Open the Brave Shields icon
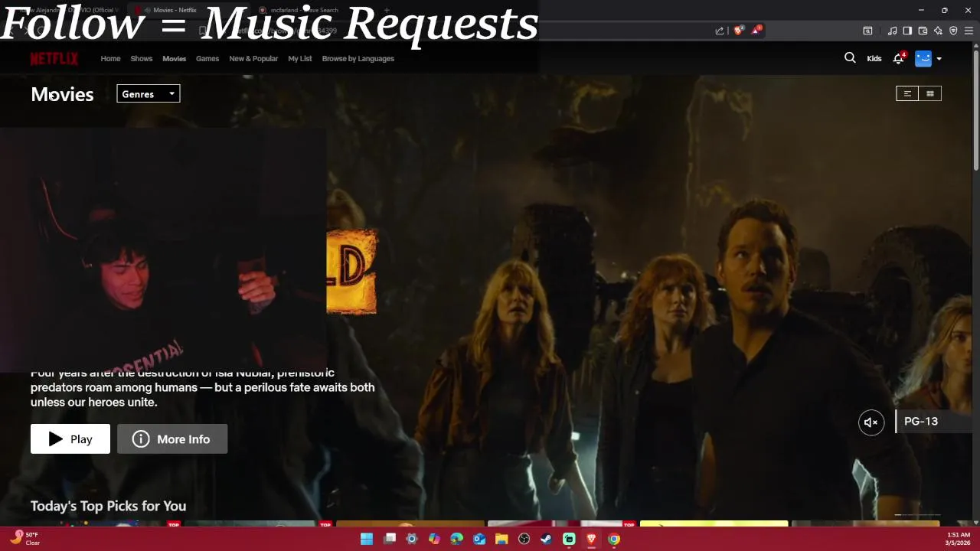The width and height of the screenshot is (980, 551). [738, 31]
